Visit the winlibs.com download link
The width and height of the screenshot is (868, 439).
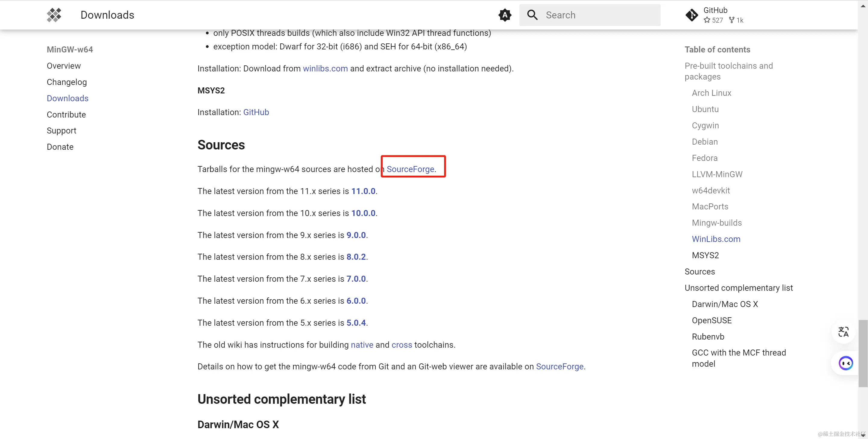(x=325, y=68)
